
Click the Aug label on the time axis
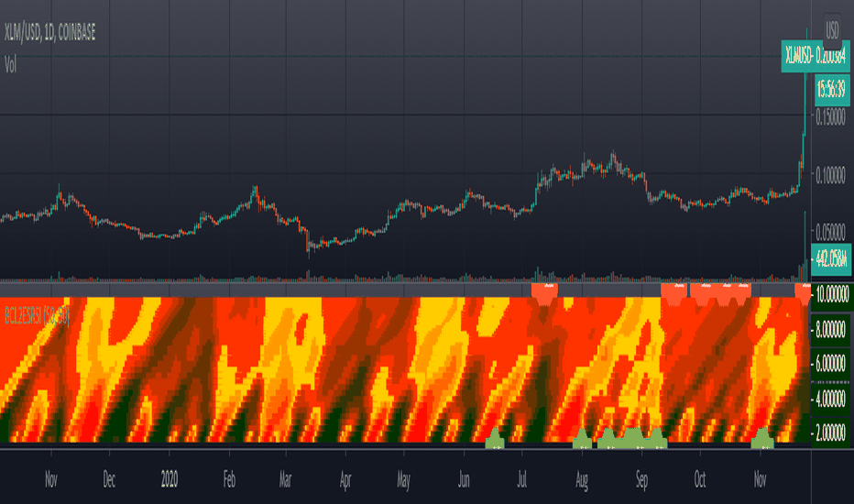coord(582,480)
